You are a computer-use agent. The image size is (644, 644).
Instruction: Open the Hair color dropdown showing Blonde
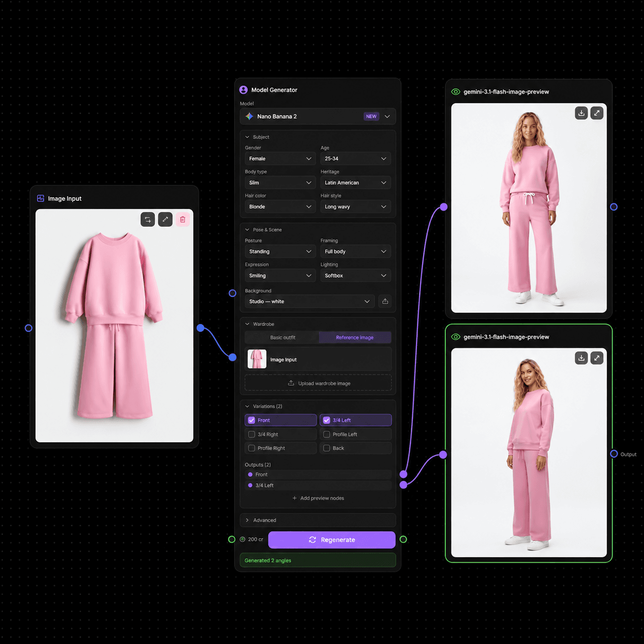click(x=280, y=207)
